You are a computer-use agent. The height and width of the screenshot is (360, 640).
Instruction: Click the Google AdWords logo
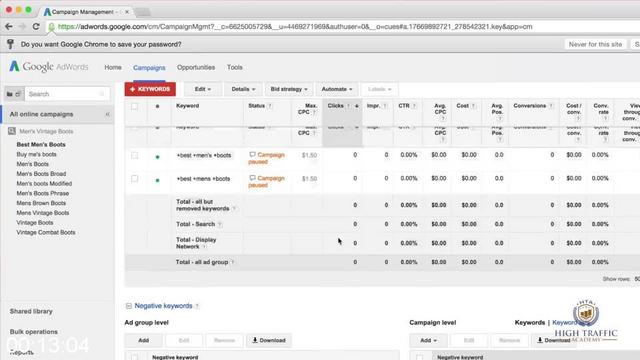tap(49, 67)
